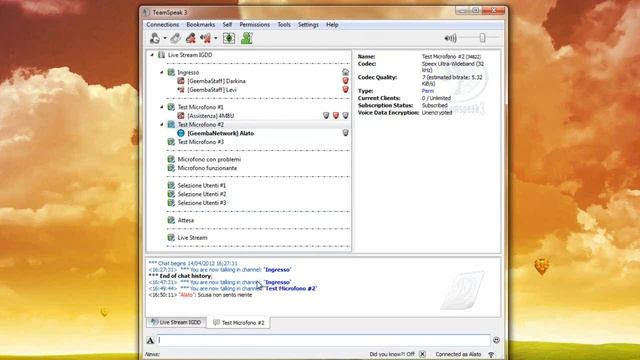Toggle the red speaker mute icon

tap(206, 38)
